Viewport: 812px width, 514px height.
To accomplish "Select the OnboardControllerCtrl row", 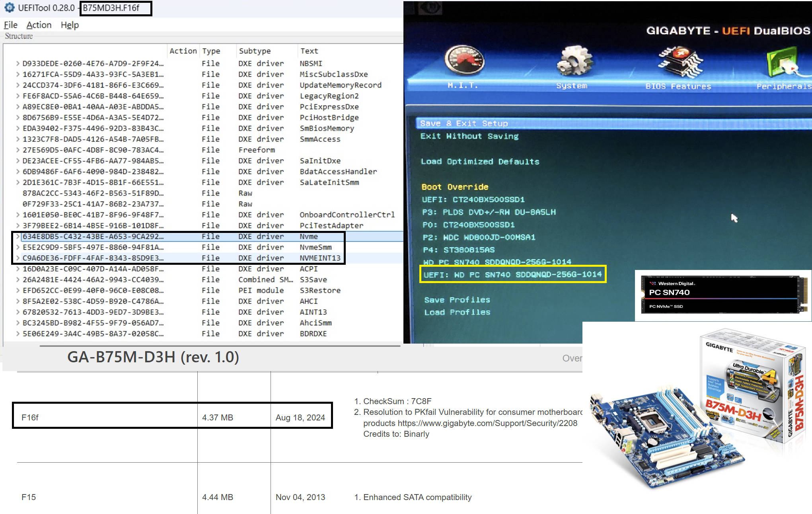I will (x=204, y=215).
